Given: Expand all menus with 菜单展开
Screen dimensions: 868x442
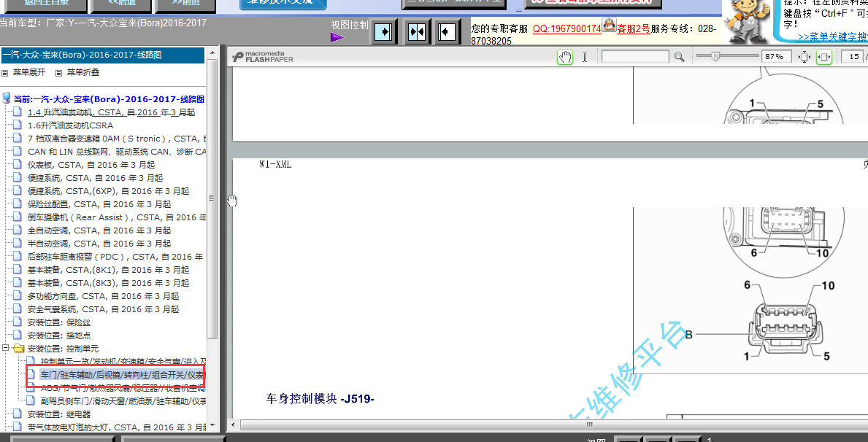Looking at the screenshot, I should [x=29, y=72].
